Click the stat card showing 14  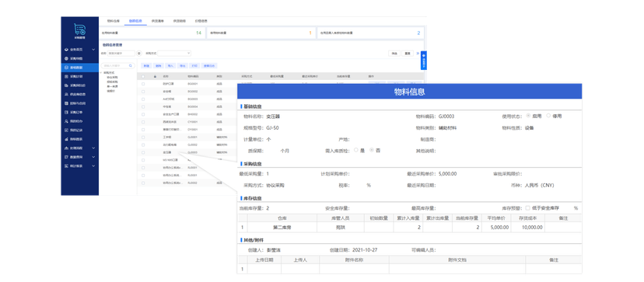pyautogui.click(x=152, y=33)
